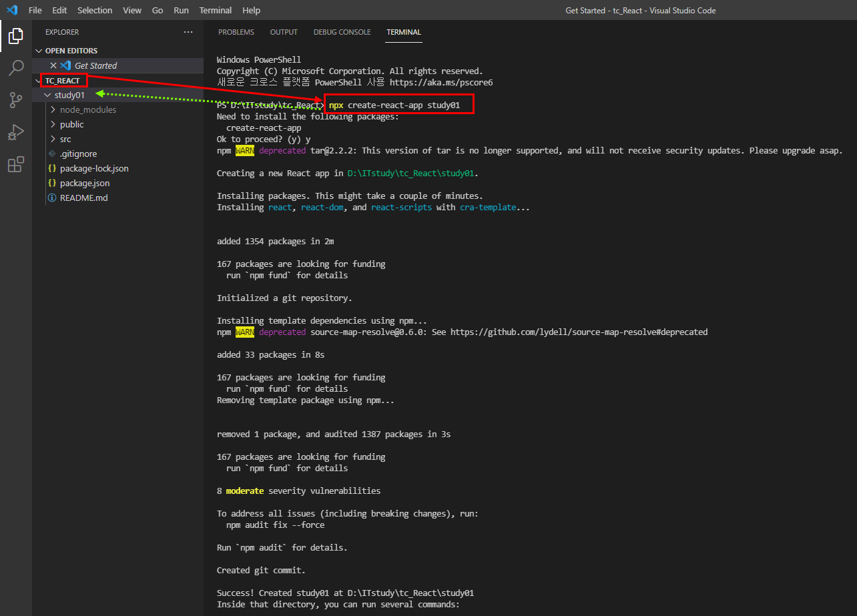This screenshot has width=857, height=616.
Task: Select Get Started in Open Editors
Action: tap(117, 65)
